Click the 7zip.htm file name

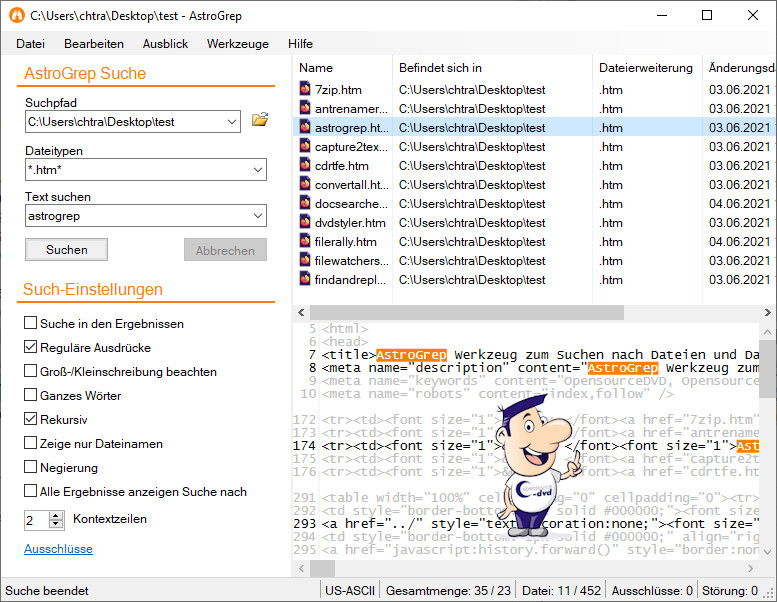(x=338, y=90)
